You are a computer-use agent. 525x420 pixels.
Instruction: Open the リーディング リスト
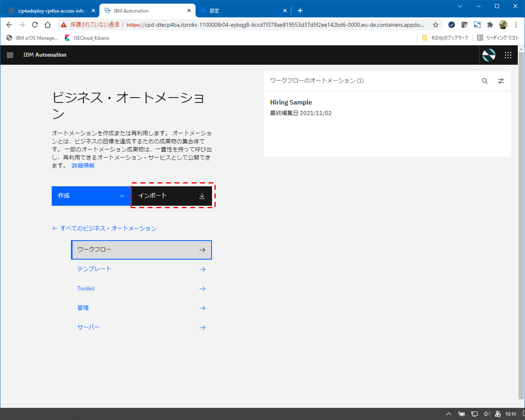[x=498, y=38]
